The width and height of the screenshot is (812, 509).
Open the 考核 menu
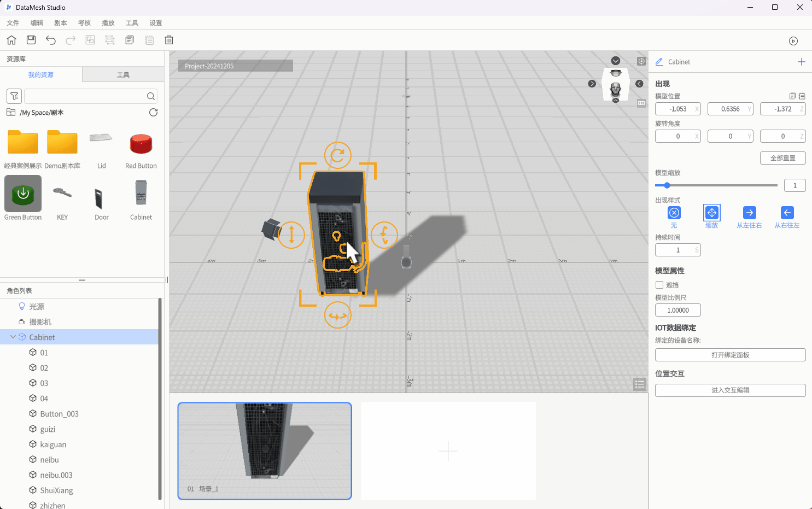pos(84,23)
